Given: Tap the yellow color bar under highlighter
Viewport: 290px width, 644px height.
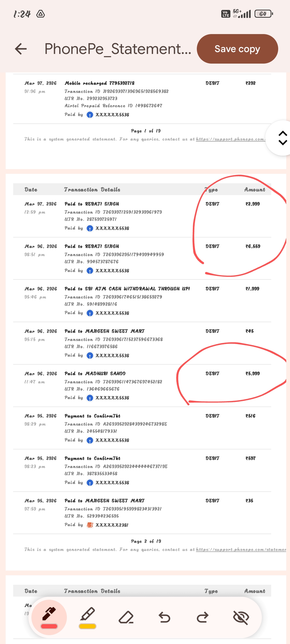Looking at the screenshot, I should 88,626.
